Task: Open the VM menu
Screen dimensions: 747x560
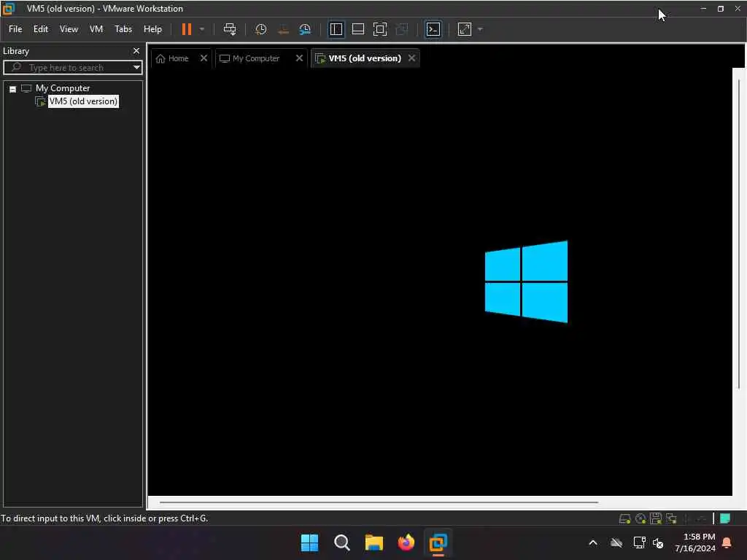Action: point(96,29)
